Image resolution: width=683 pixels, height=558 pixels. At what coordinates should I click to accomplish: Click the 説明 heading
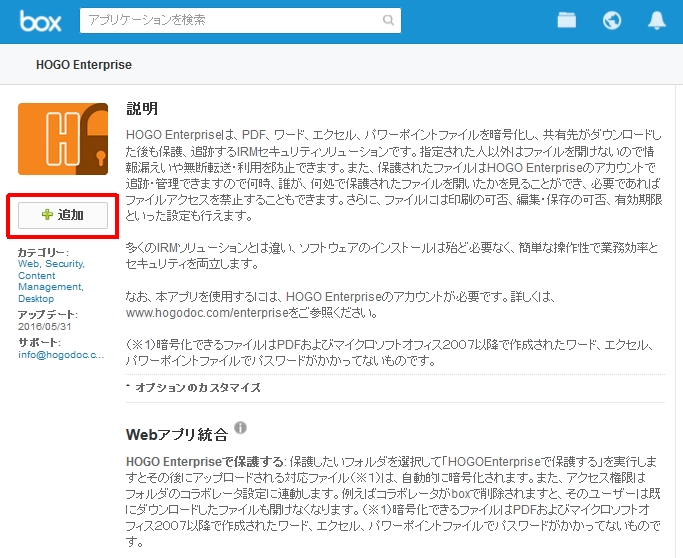[x=142, y=108]
